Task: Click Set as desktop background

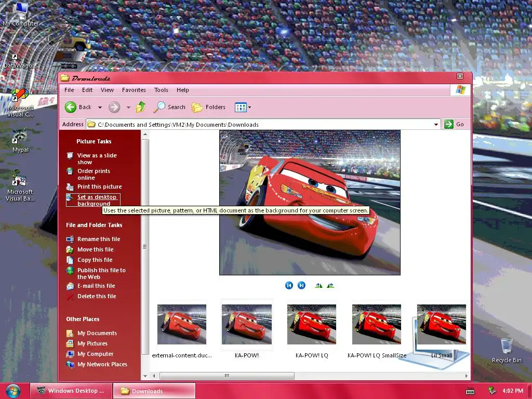Action: (97, 200)
